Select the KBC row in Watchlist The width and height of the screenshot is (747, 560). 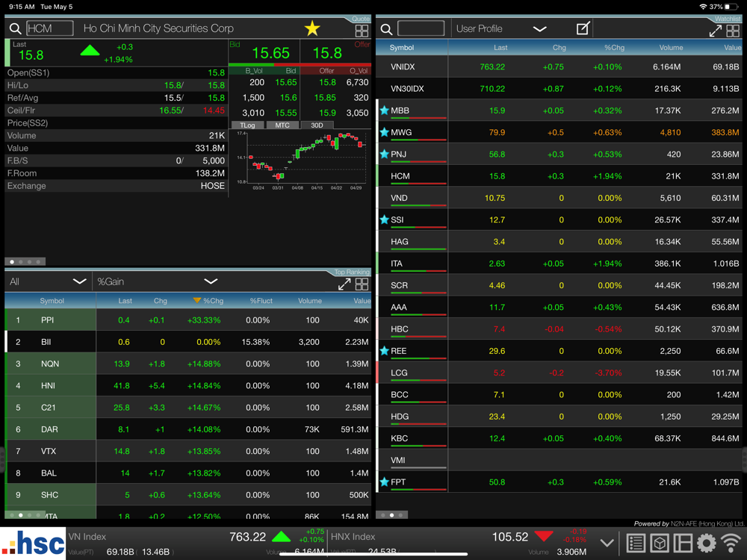[x=558, y=438]
